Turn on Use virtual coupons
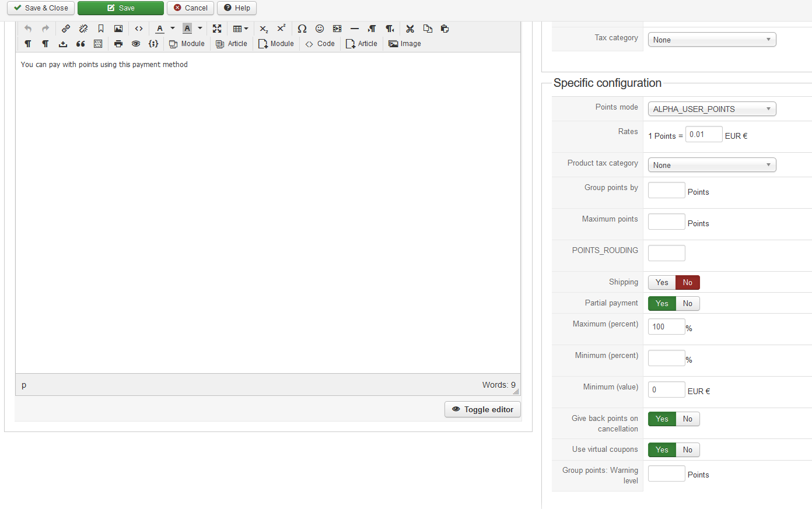This screenshot has height=509, width=812. [662, 450]
